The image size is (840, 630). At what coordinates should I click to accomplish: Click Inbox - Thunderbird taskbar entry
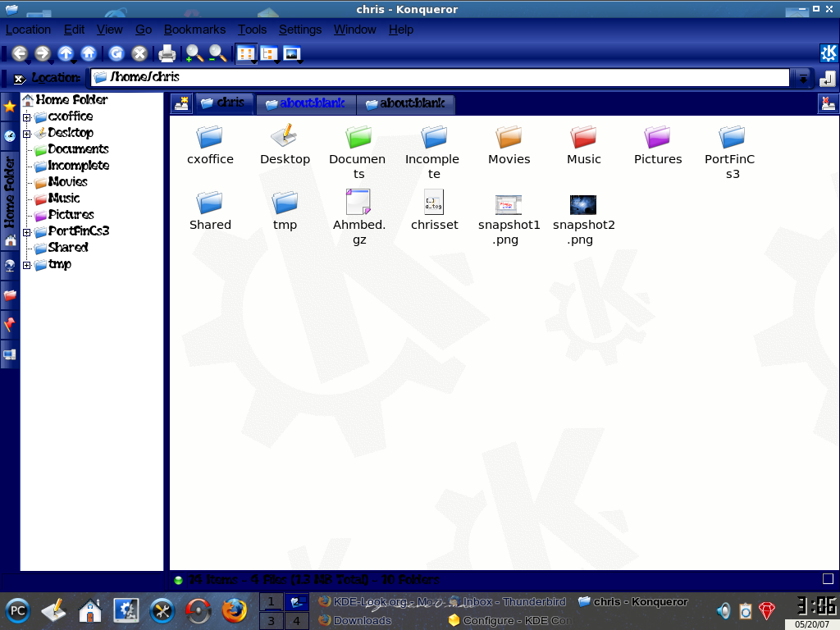pyautogui.click(x=508, y=601)
